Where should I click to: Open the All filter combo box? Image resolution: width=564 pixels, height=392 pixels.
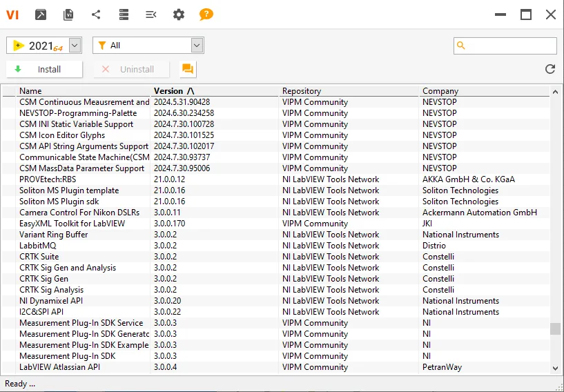(x=148, y=46)
